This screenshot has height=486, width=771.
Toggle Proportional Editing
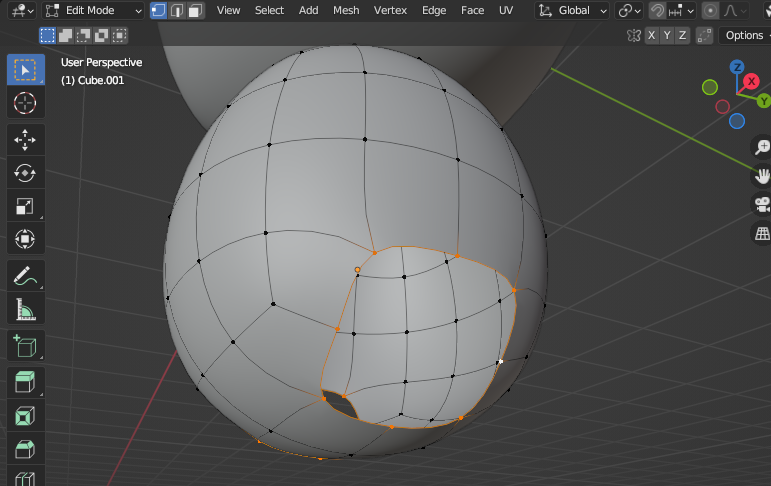(710, 10)
